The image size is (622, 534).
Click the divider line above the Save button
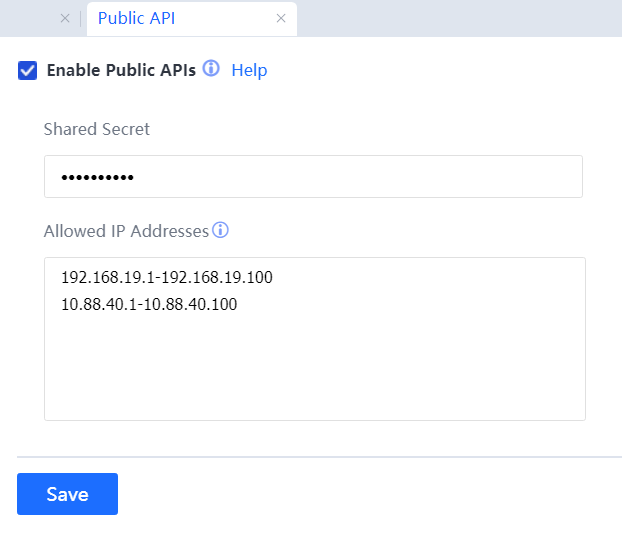tap(319, 457)
